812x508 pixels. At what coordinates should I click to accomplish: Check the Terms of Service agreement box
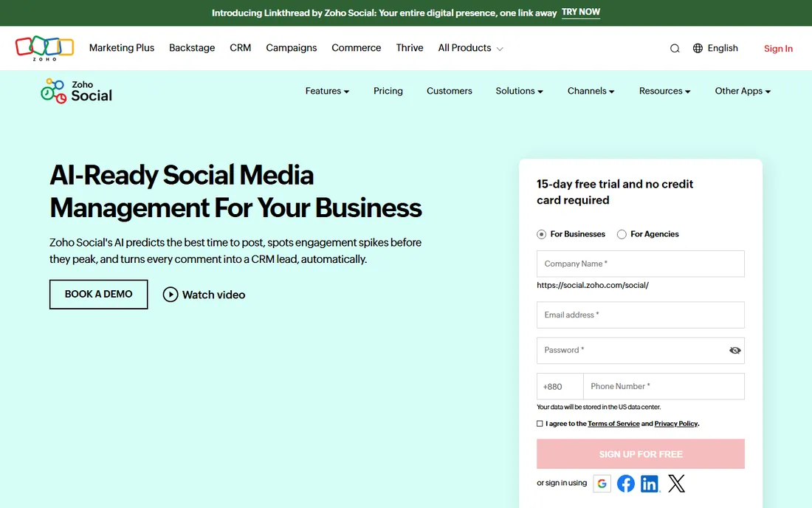pos(540,424)
